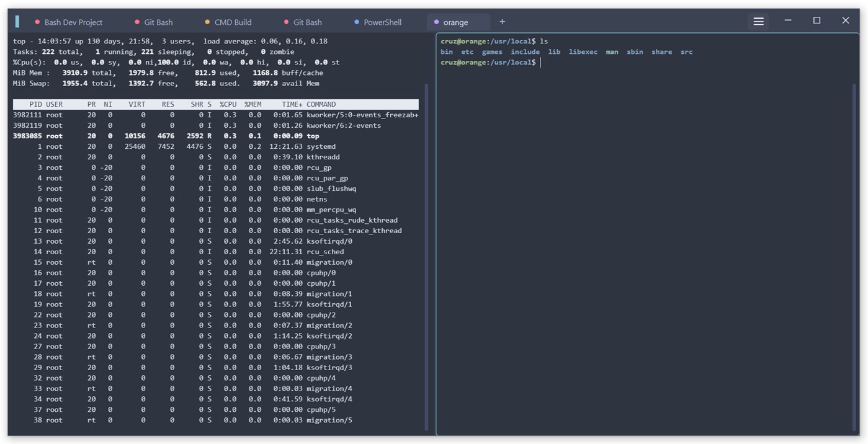Click the right pane's vertical scrollbar
The width and height of the screenshot is (868, 444).
click(x=854, y=257)
